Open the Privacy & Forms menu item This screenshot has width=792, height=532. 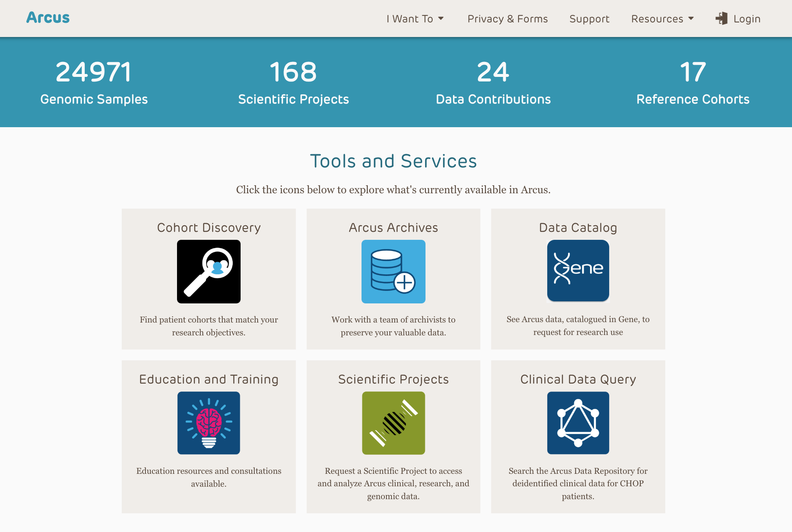507,19
